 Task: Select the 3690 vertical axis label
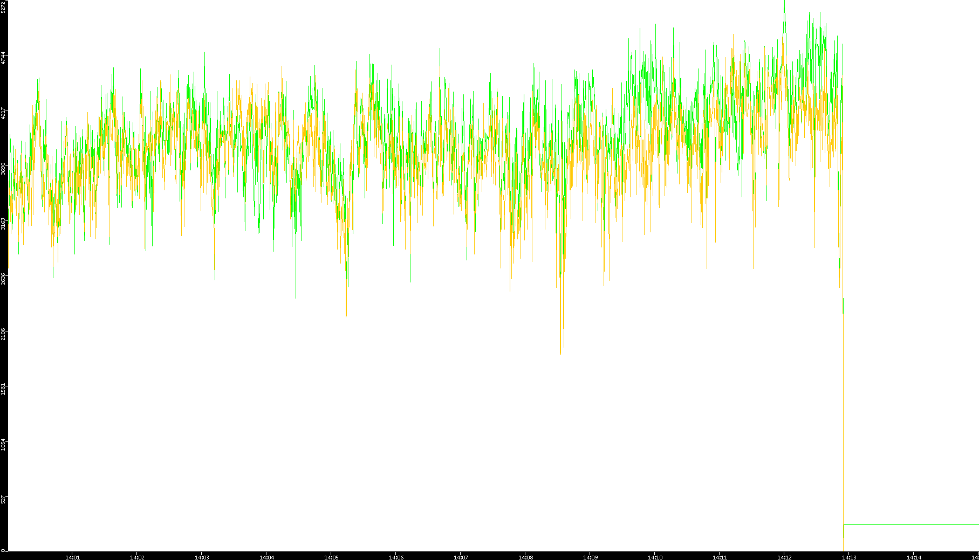3,168
